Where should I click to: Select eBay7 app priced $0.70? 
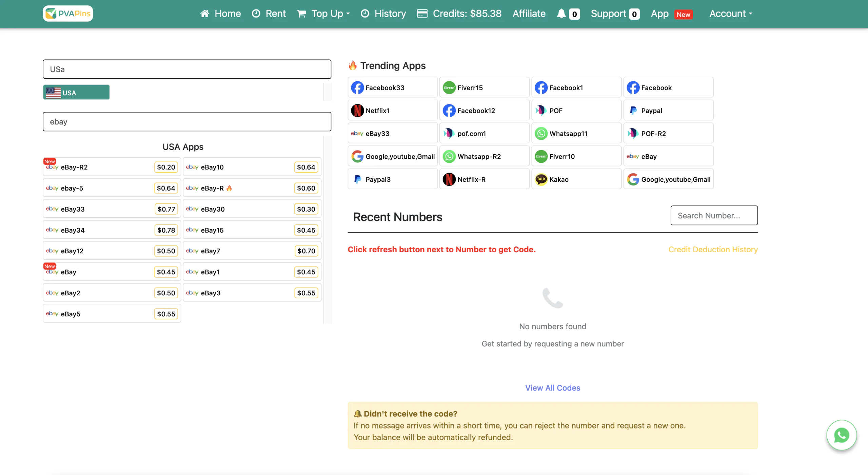(252, 251)
